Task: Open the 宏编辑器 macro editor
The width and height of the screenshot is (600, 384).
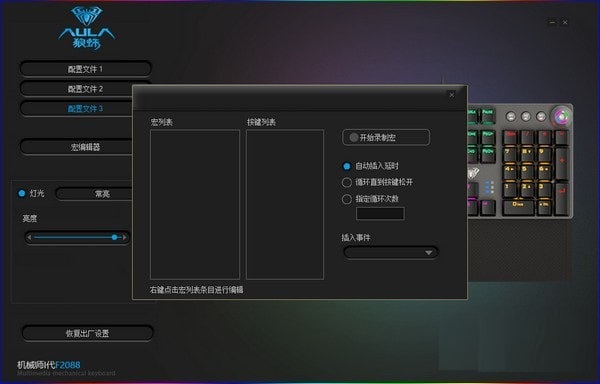Action: click(77, 147)
